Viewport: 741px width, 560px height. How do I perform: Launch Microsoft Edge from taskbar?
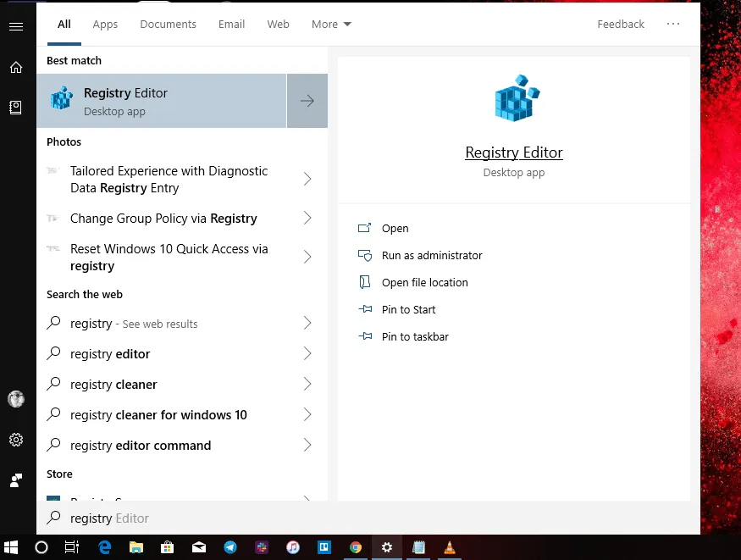104,547
